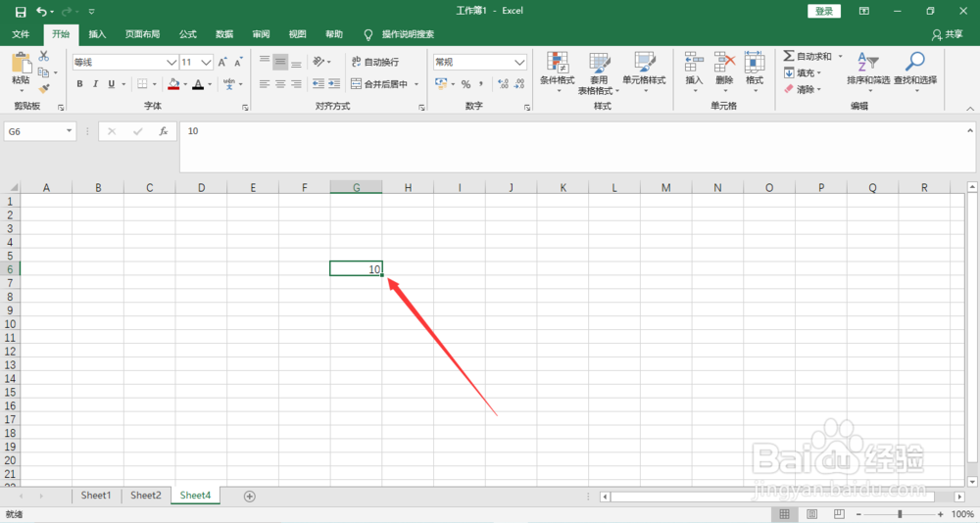This screenshot has width=980, height=523.
Task: Toggle align text left
Action: [265, 83]
